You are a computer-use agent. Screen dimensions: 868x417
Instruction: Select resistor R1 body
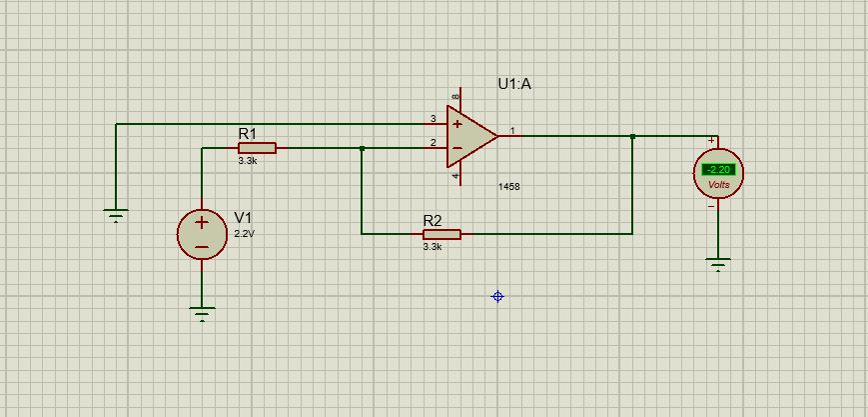pyautogui.click(x=257, y=148)
